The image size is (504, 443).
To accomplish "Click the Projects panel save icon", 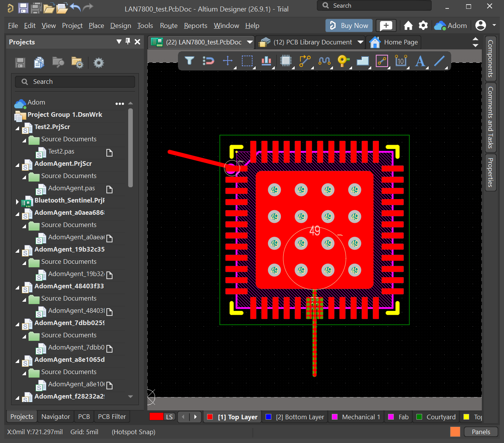I will click(x=20, y=63).
